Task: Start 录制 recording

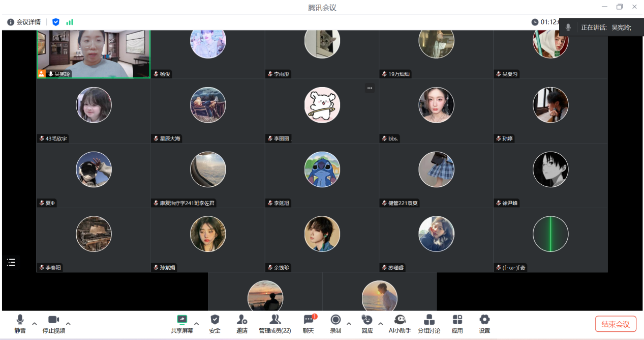Action: 335,324
